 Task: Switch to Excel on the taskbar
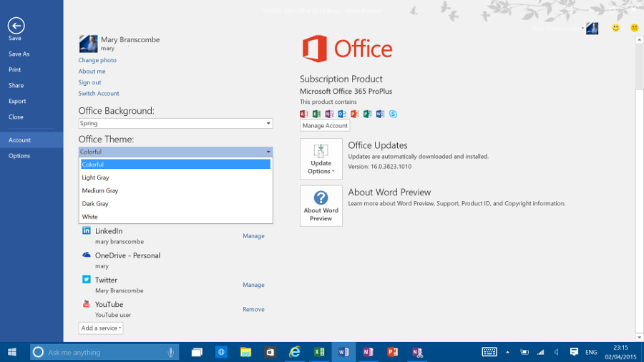pyautogui.click(x=319, y=352)
